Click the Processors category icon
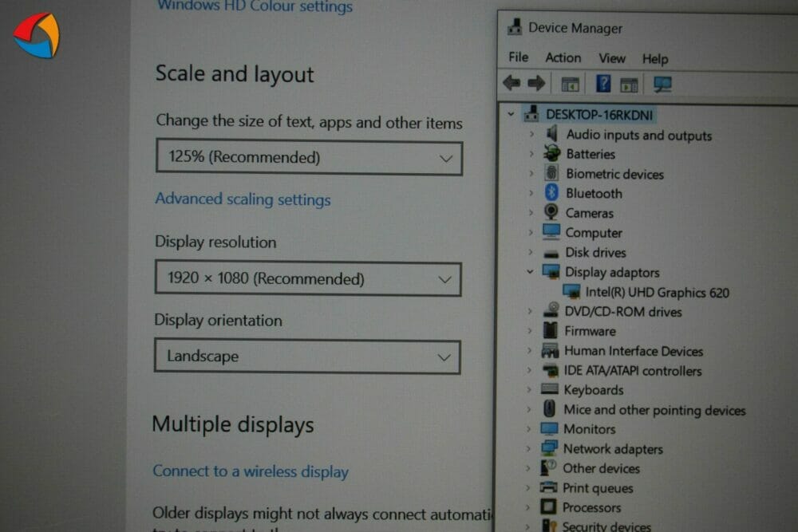This screenshot has width=798, height=532. click(x=548, y=506)
